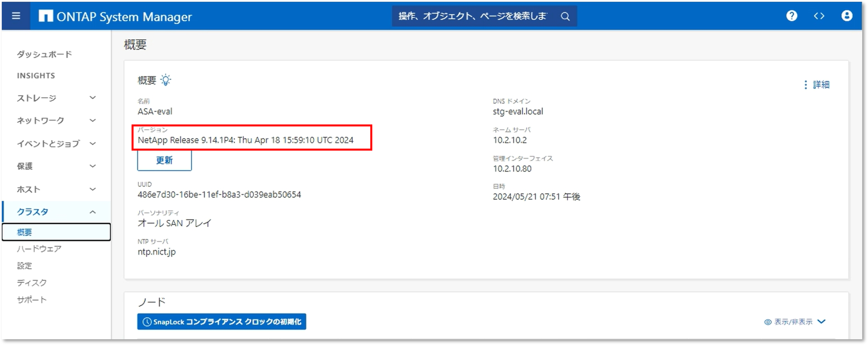868x345 pixels.
Task: Click the 詳細 link
Action: click(821, 85)
